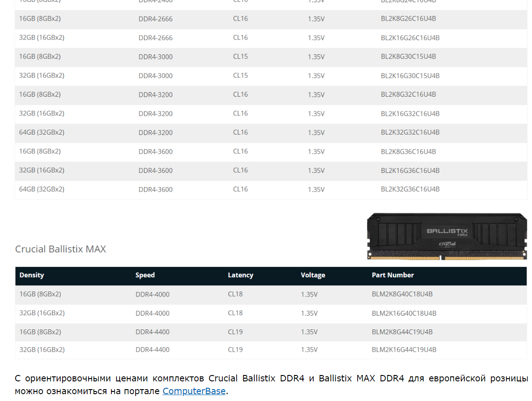Select part number BLM2K8G44C19U4B
The height and width of the screenshot is (401, 532).
coord(402,332)
